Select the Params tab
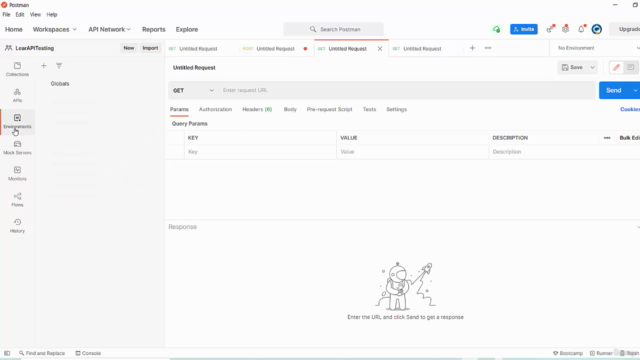 click(x=179, y=109)
